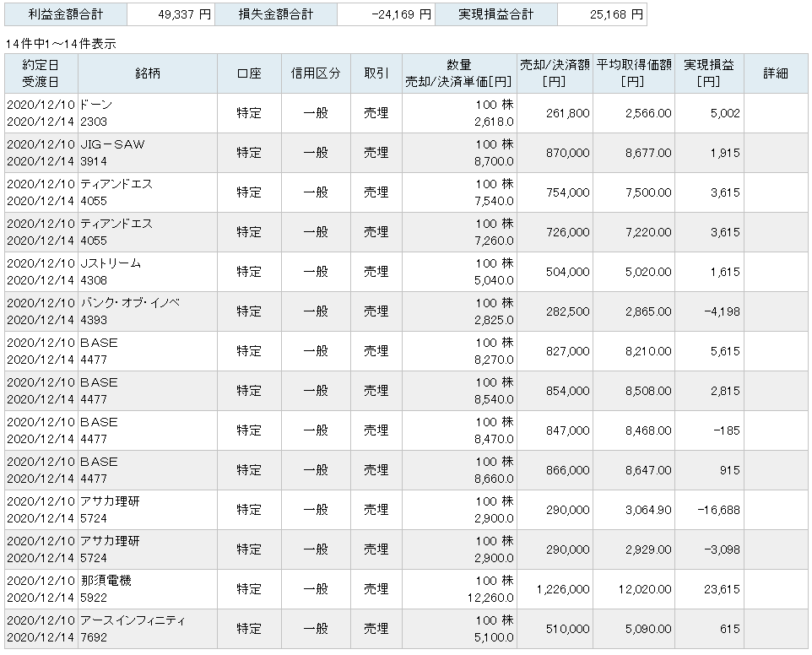Click realized loss -3,098 value
The height and width of the screenshot is (655, 812).
710,549
